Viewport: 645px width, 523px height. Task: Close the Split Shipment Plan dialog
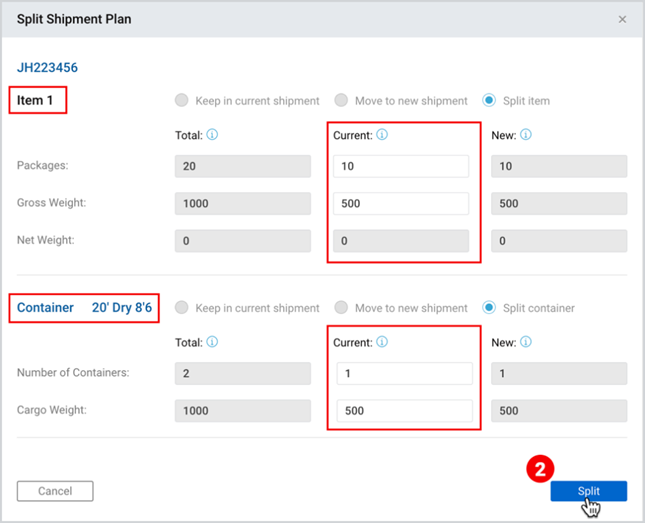pos(622,19)
